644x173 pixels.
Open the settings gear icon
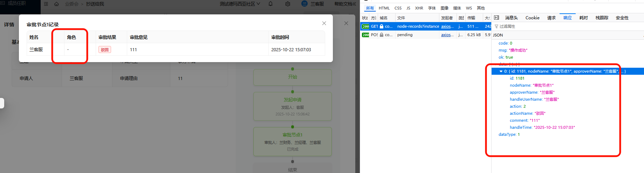point(288,4)
